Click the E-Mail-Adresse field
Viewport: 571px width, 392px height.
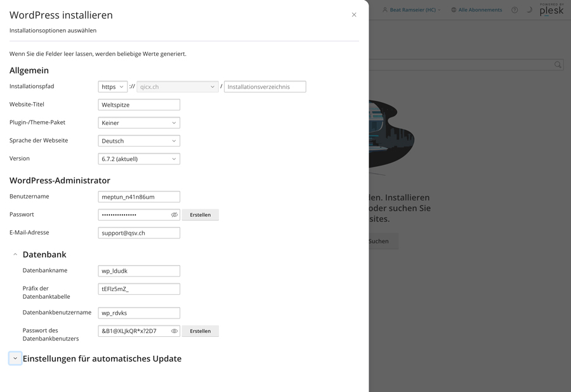point(139,233)
